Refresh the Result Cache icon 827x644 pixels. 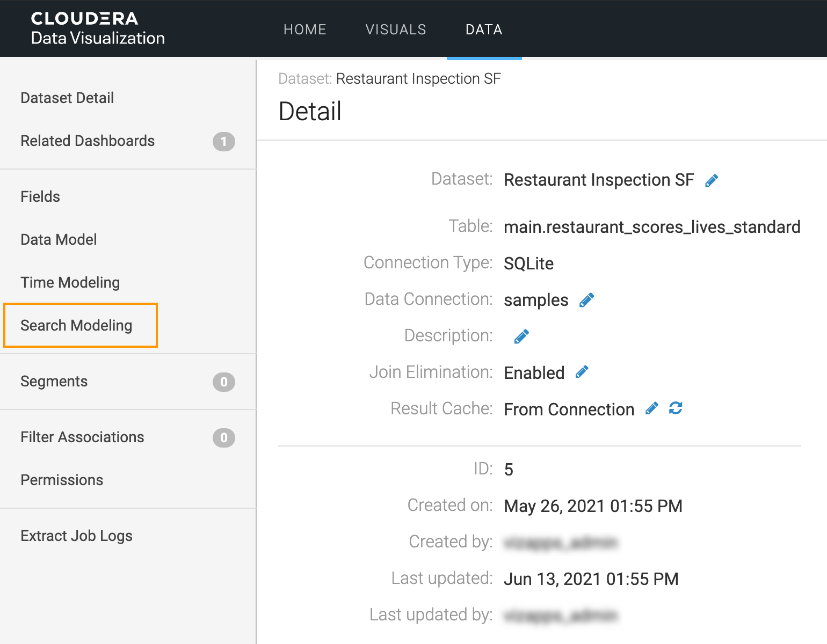point(676,408)
